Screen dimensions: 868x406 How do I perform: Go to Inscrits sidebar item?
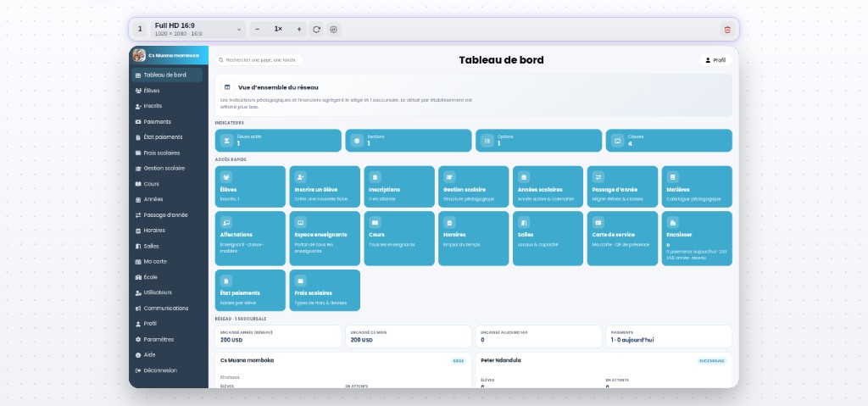(x=167, y=106)
